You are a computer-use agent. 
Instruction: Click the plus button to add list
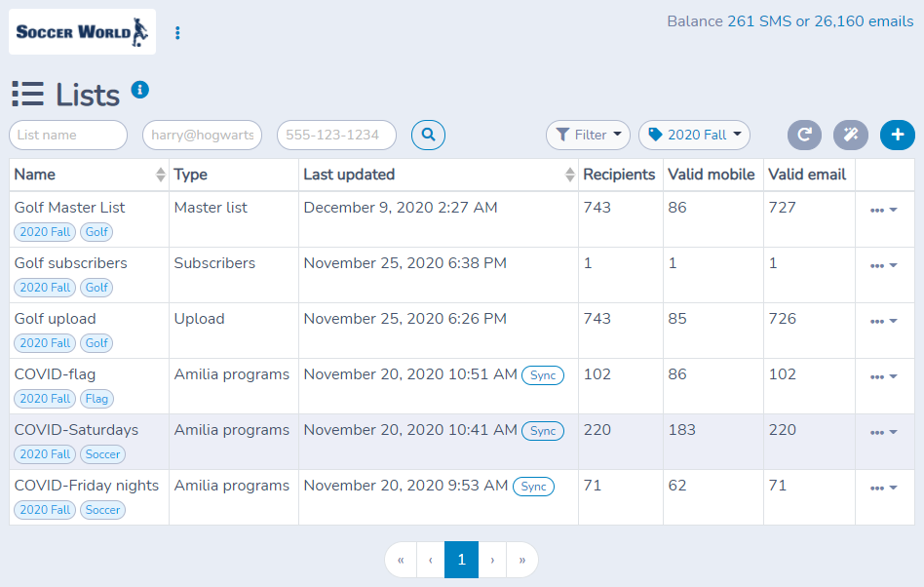(x=897, y=135)
